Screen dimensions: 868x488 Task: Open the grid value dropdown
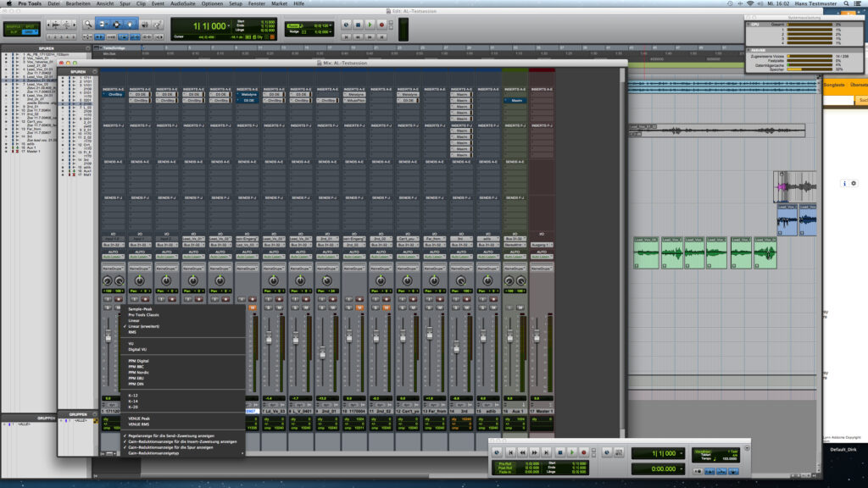(331, 26)
